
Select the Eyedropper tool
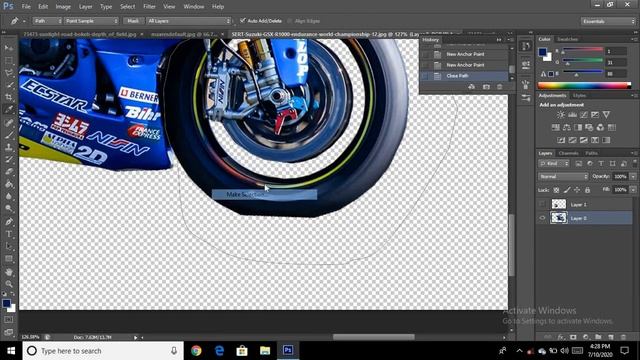(x=9, y=109)
